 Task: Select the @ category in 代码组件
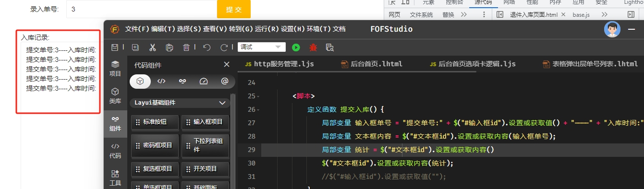coord(225,82)
